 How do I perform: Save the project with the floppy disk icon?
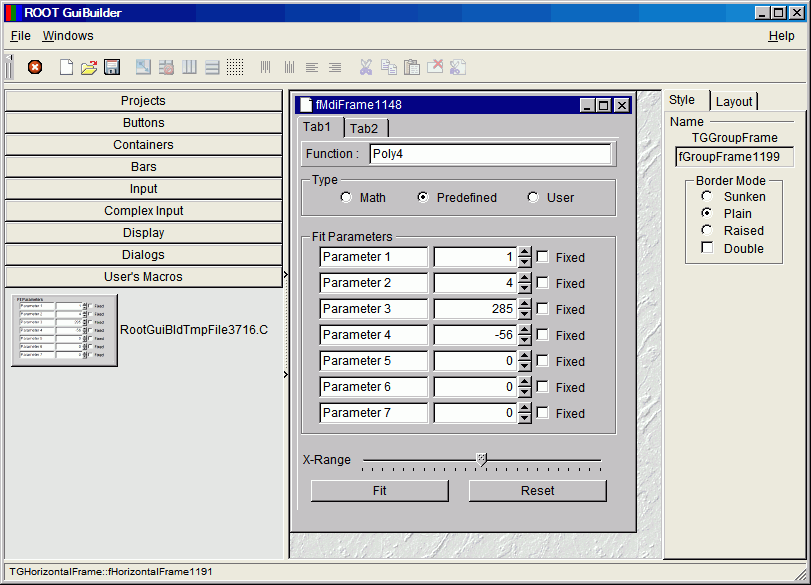[x=112, y=67]
